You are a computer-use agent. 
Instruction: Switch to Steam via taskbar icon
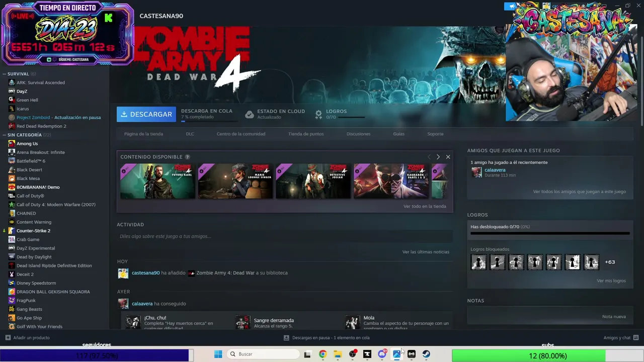pyautogui.click(x=426, y=354)
